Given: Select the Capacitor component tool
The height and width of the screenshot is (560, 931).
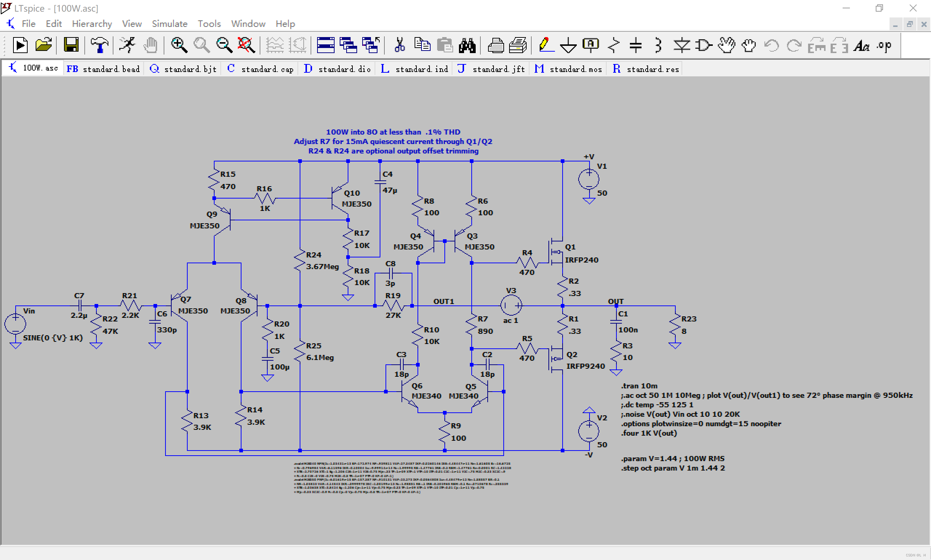Looking at the screenshot, I should [635, 45].
